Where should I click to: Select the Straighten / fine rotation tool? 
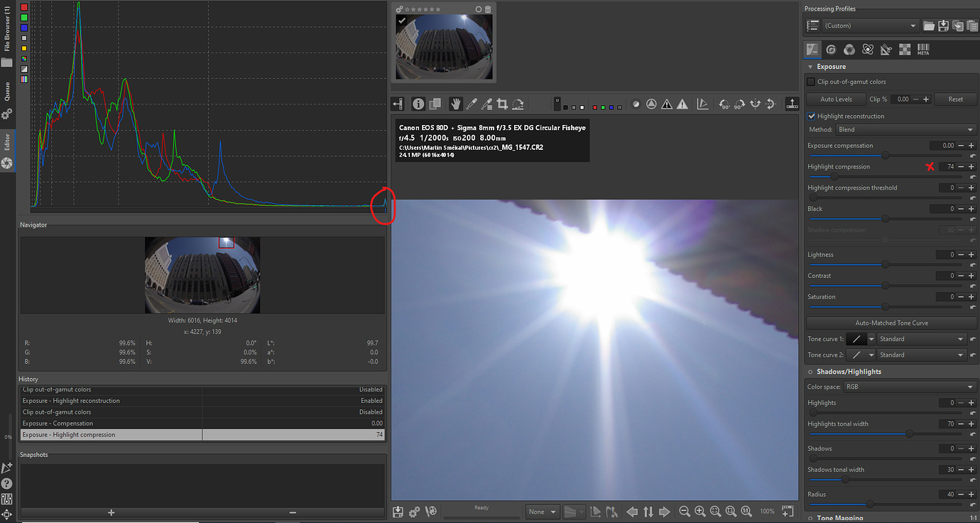pyautogui.click(x=518, y=104)
